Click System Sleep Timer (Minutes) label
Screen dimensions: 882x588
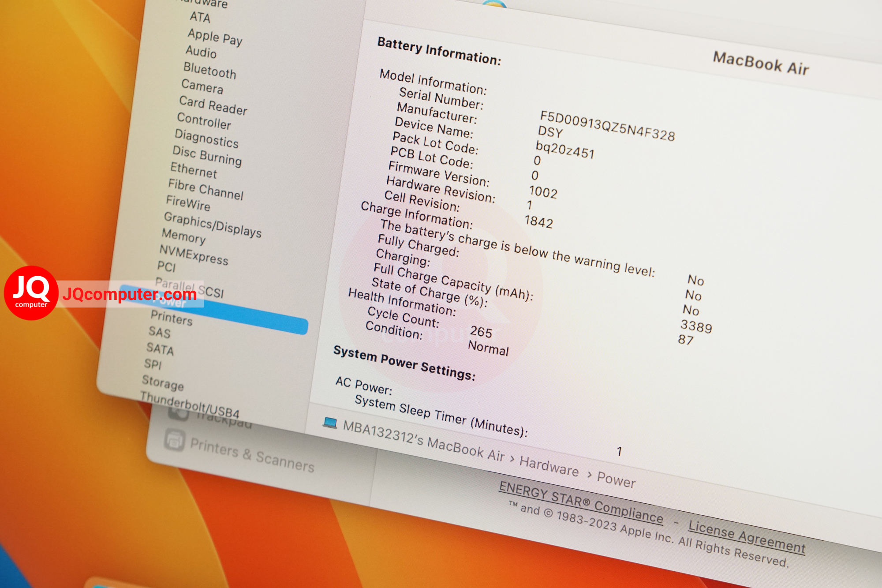441,416
